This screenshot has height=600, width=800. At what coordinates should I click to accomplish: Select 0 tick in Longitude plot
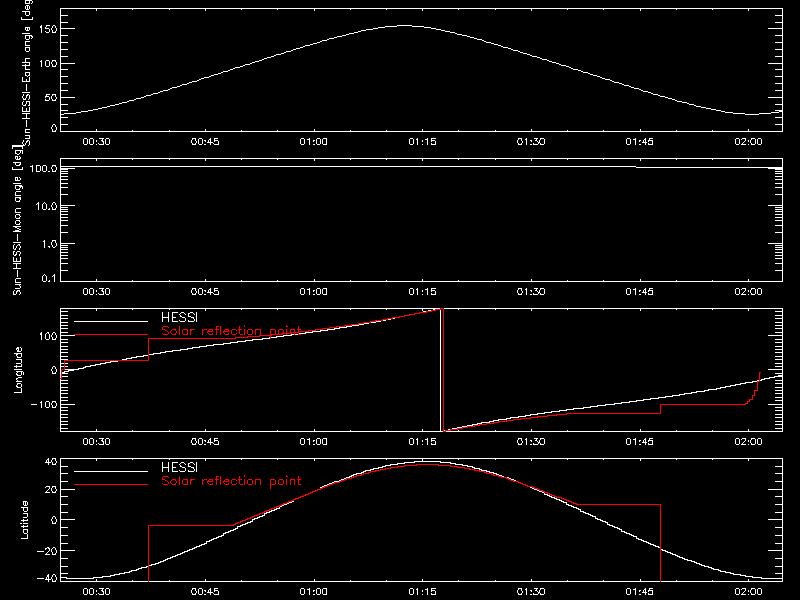click(x=54, y=370)
